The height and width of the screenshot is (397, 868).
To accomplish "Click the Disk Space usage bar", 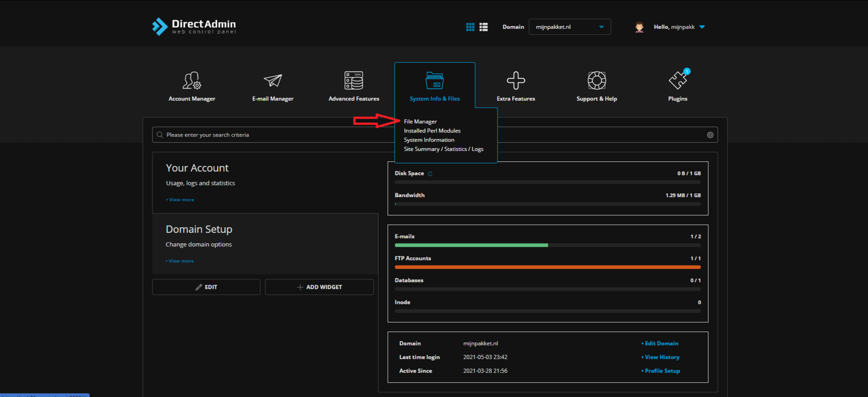I will tap(548, 182).
